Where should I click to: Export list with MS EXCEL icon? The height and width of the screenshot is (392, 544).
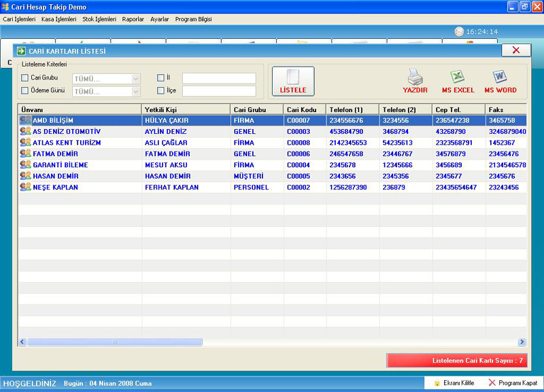coord(458,77)
